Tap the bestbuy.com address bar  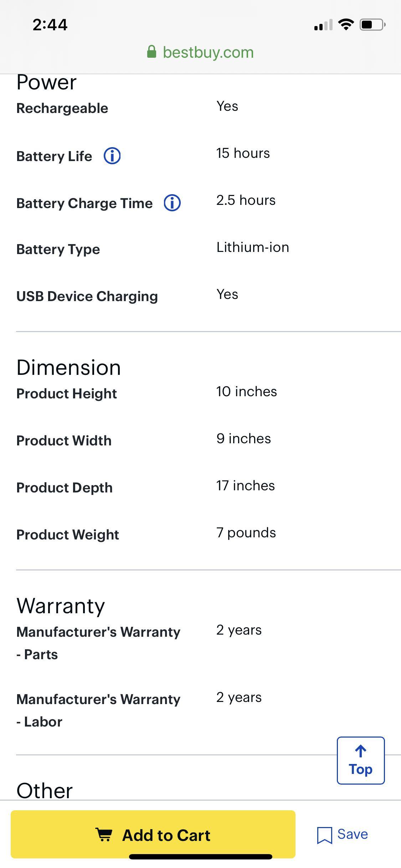click(208, 52)
